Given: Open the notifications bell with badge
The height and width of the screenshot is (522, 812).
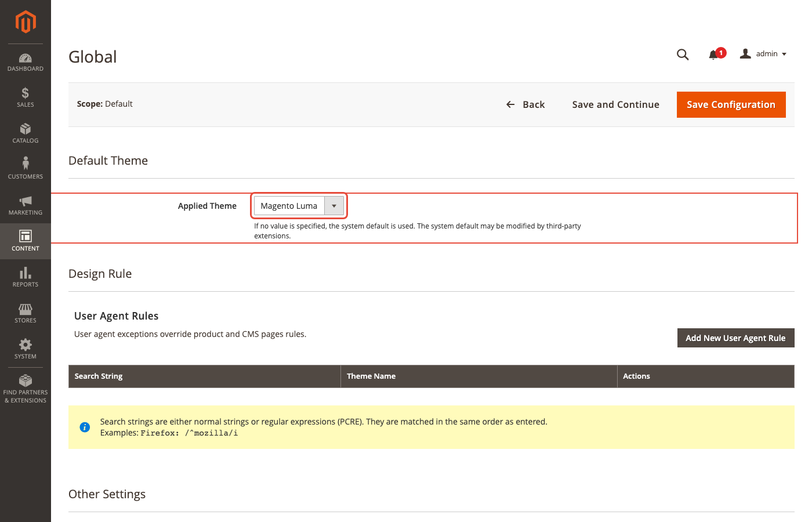Looking at the screenshot, I should [x=714, y=54].
